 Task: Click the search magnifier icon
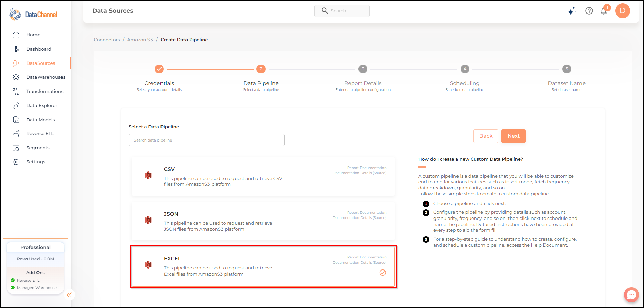[x=325, y=11]
